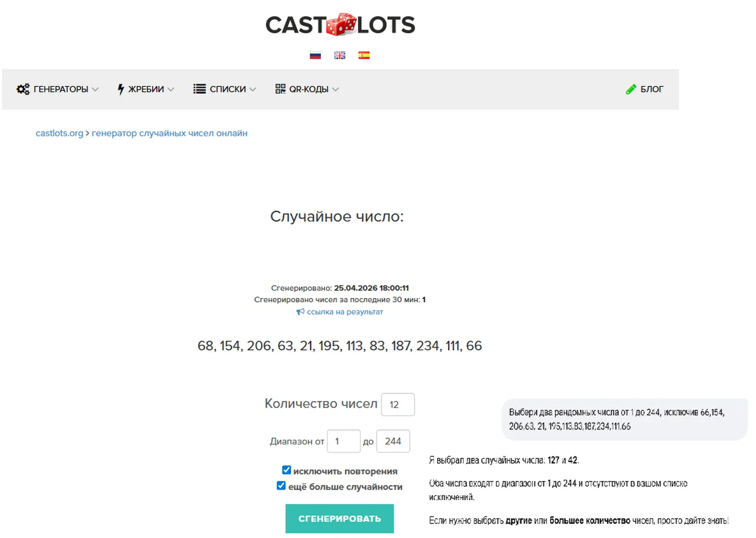Click the megaphone icon near ссылка на результат

click(x=301, y=312)
